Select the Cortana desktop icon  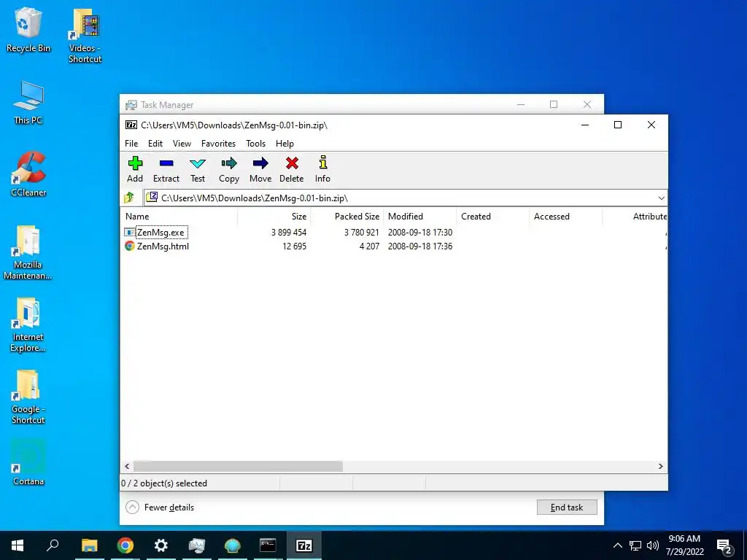(28, 462)
